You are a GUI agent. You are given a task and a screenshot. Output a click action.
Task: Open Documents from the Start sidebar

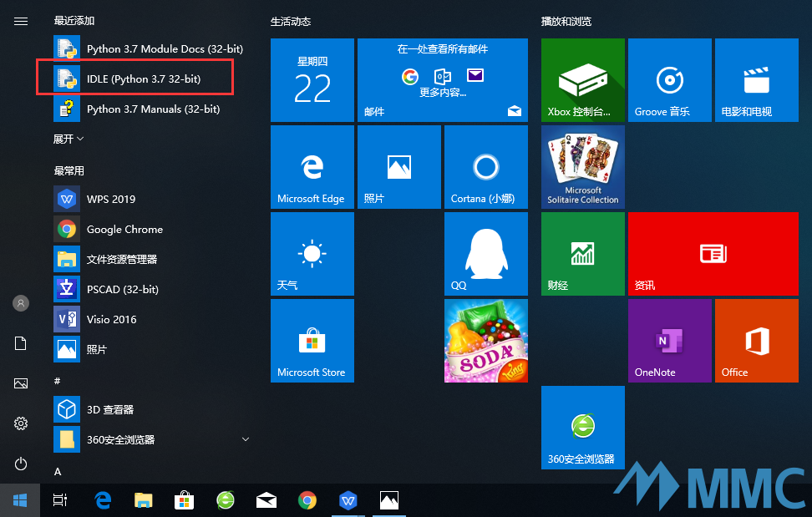[x=21, y=343]
